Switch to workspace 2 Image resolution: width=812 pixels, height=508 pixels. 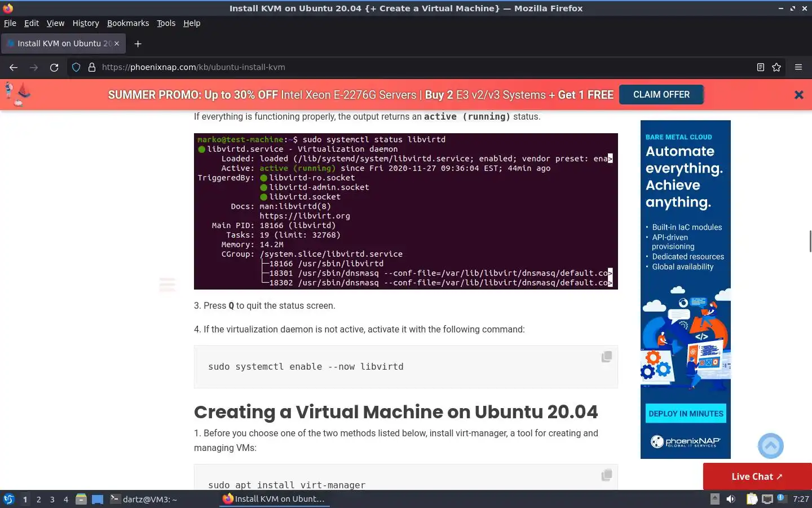tap(38, 500)
